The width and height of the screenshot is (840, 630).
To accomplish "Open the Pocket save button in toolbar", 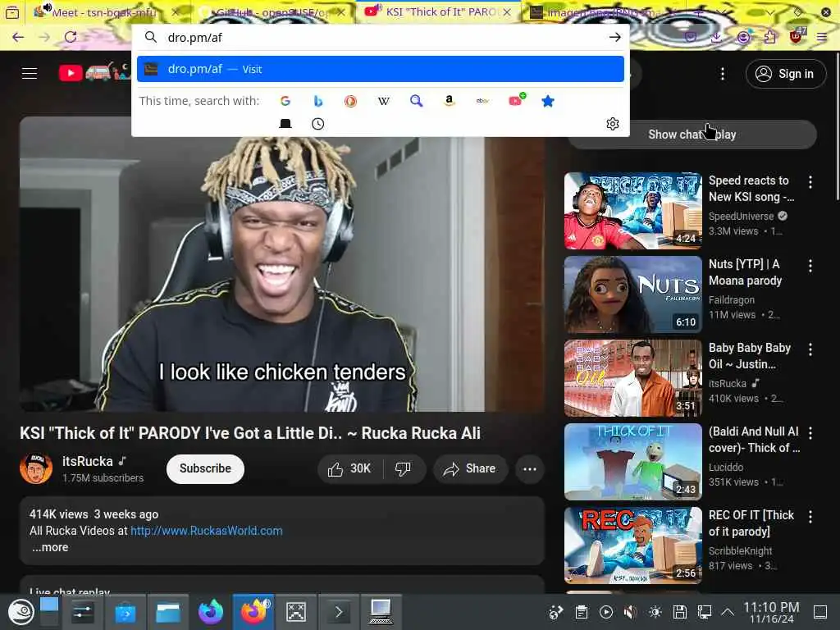I will [691, 37].
